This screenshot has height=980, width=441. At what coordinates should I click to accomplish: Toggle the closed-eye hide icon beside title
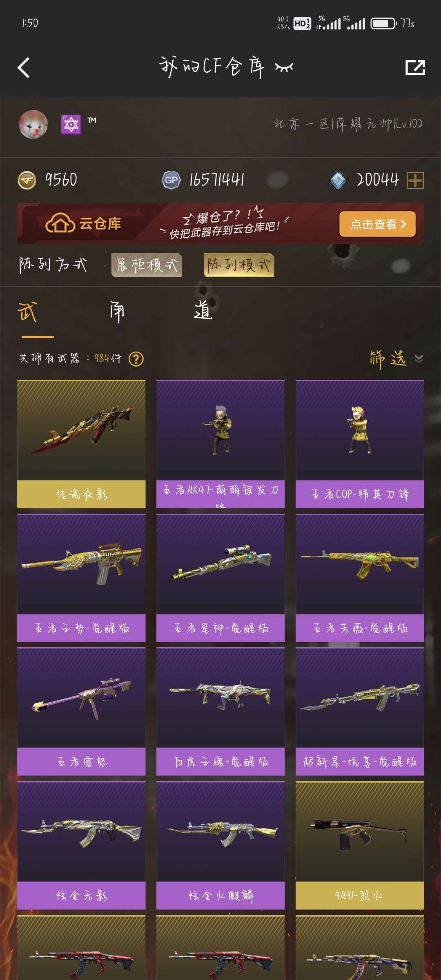click(284, 67)
